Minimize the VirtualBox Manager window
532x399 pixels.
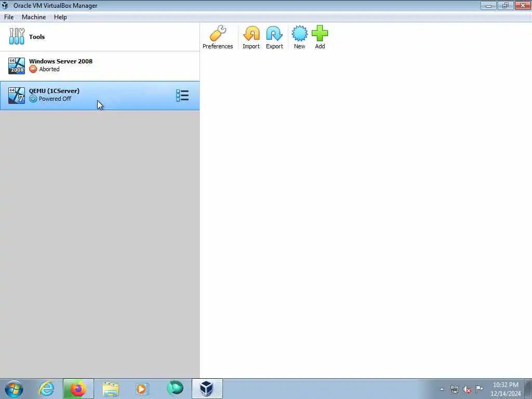(x=488, y=5)
